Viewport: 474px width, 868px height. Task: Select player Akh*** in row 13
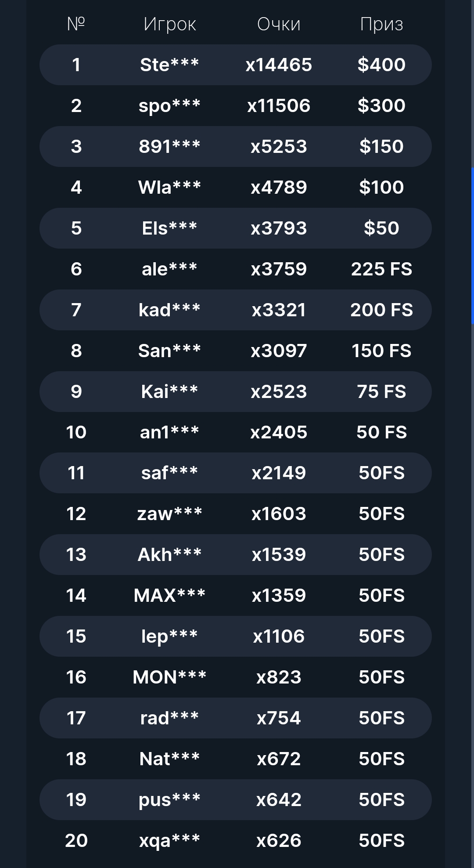(169, 555)
